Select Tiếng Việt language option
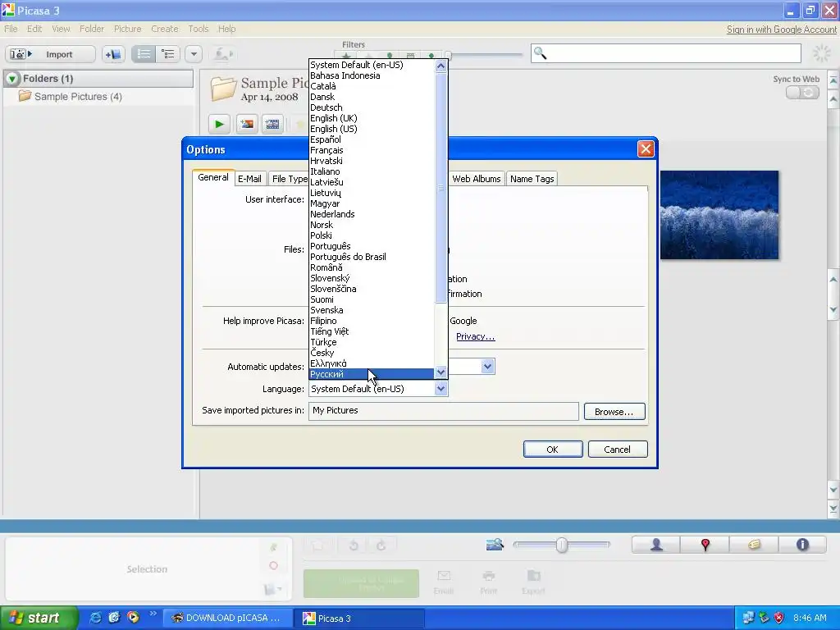The width and height of the screenshot is (840, 630). 372,331
